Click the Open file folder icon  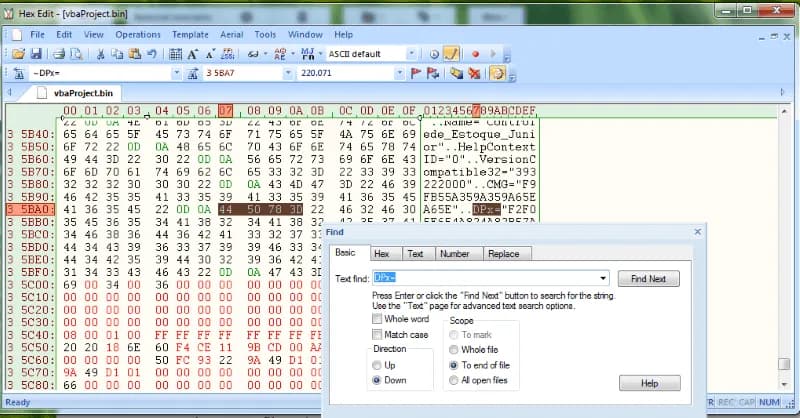coord(18,54)
